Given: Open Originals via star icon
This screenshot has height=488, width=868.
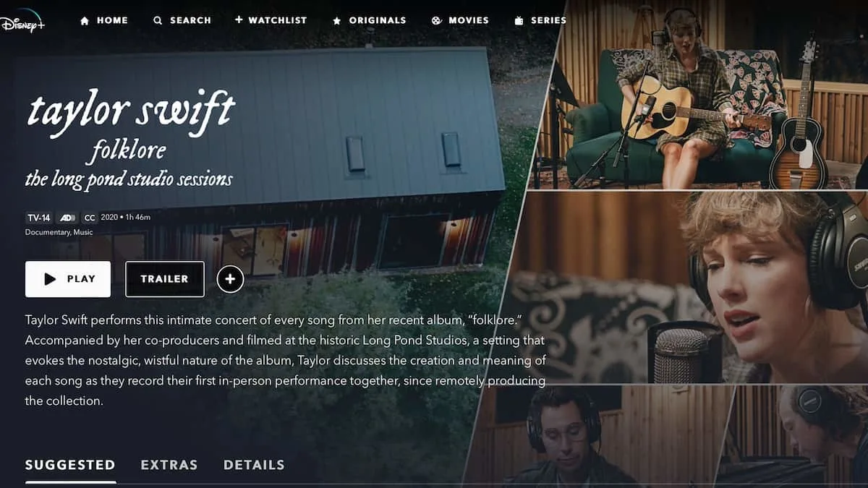Looking at the screenshot, I should [x=337, y=21].
